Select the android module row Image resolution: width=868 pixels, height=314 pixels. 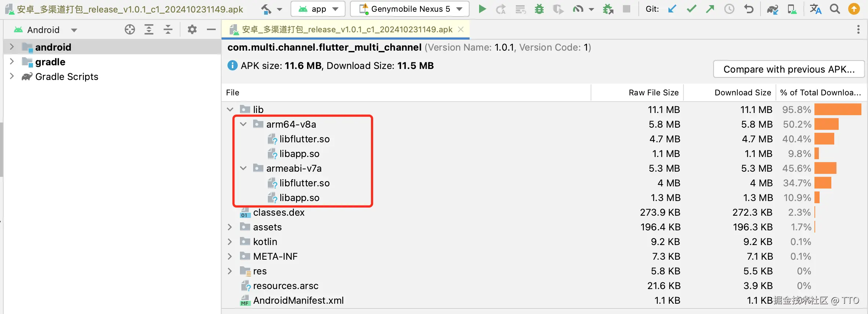pyautogui.click(x=112, y=47)
